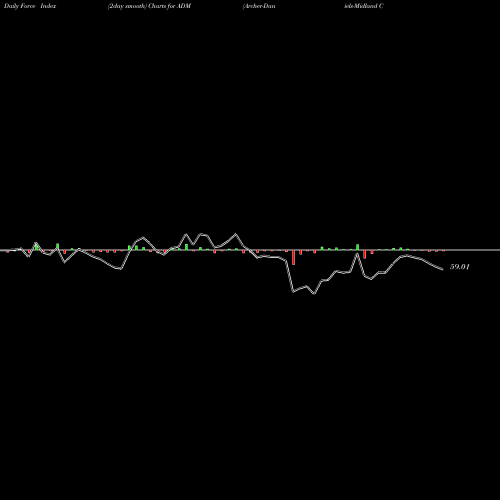The image size is (500, 500).
Task: Select the 'Daily Force Index' title text
Action: 30,6
